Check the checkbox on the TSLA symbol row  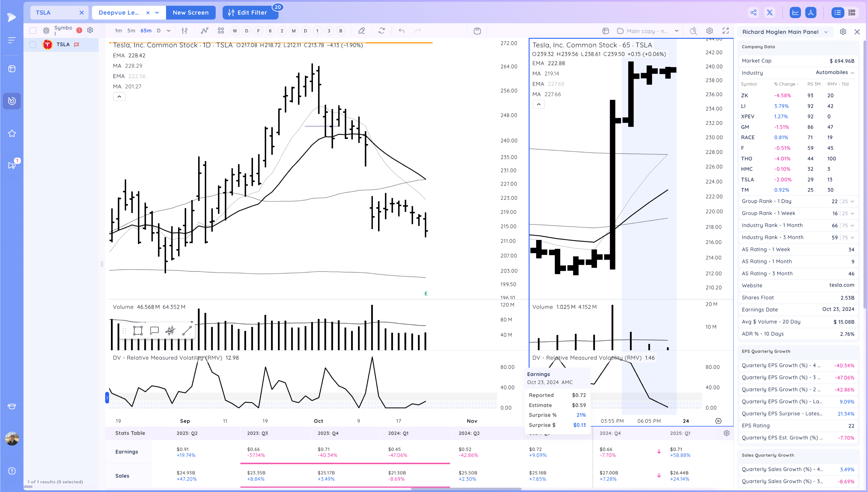[33, 44]
